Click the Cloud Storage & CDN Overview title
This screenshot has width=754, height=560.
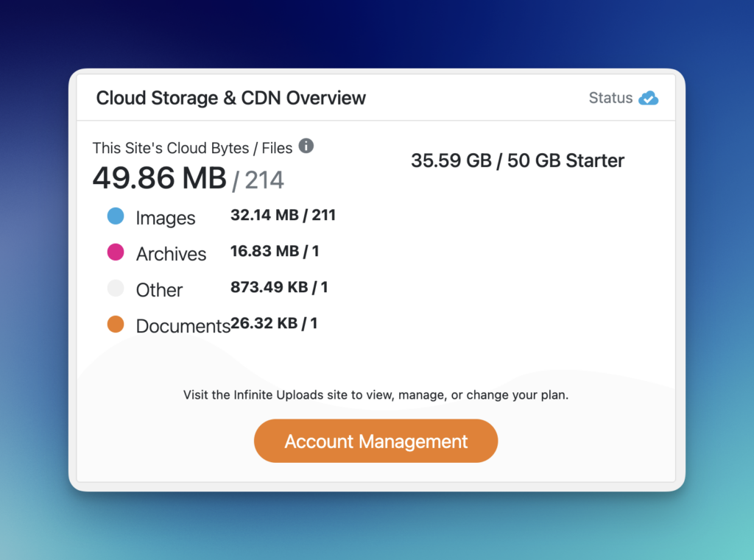click(231, 98)
